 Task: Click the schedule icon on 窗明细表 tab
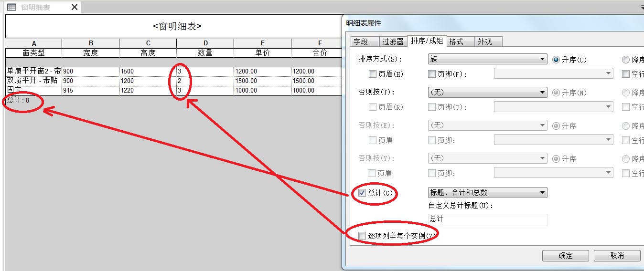11,7
